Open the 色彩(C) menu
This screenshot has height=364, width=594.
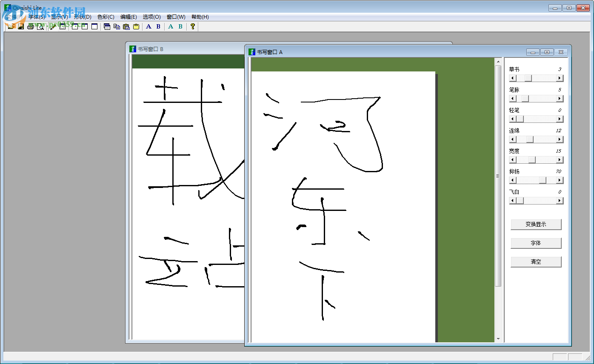[x=106, y=17]
